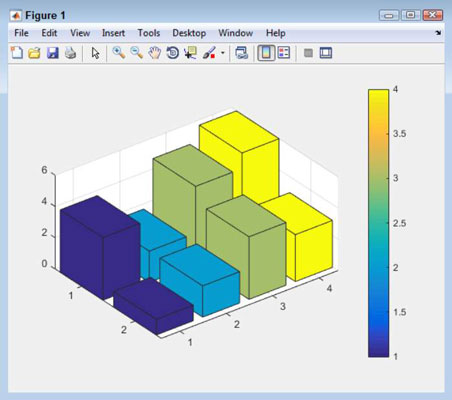Open the Desktop menu

pyautogui.click(x=189, y=33)
